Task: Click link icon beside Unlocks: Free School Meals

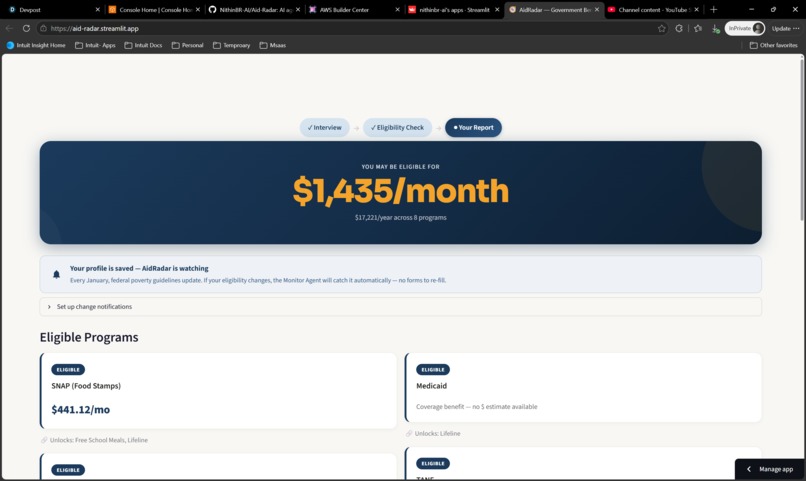Action: point(44,440)
